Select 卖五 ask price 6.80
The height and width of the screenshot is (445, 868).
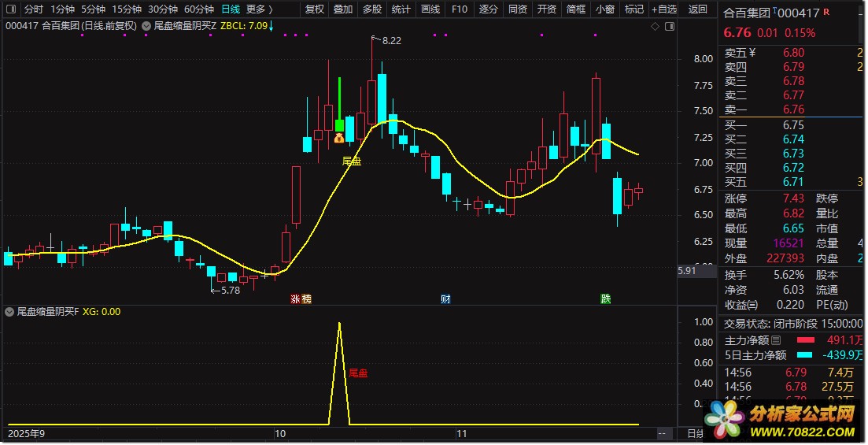tap(793, 53)
